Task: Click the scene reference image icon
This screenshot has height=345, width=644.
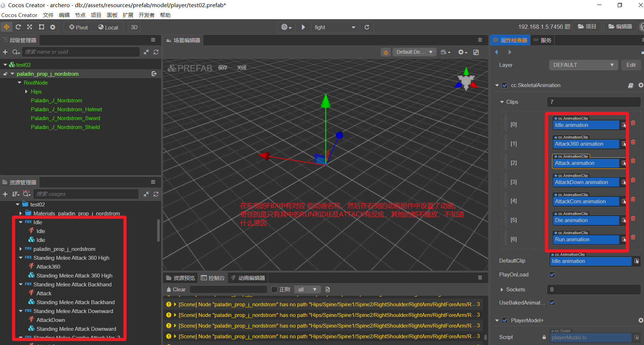Action: 476,52
